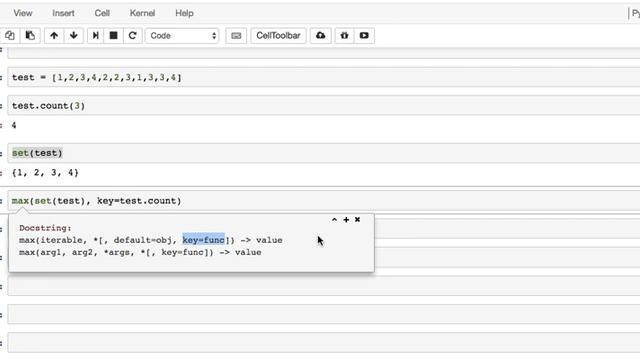Move selected cell up
This screenshot has height=360, width=640.
click(x=54, y=36)
